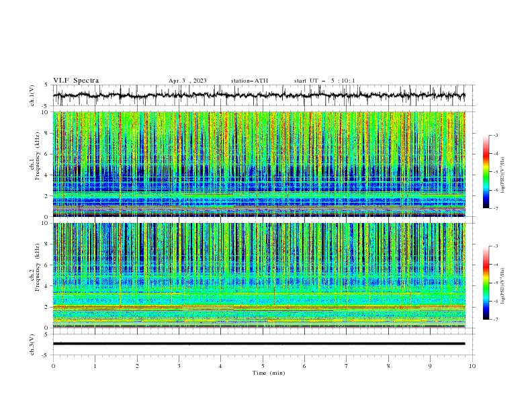The image size is (532, 411).
Task: Click the "7" tick label on the Time axis
Action: [x=347, y=366]
